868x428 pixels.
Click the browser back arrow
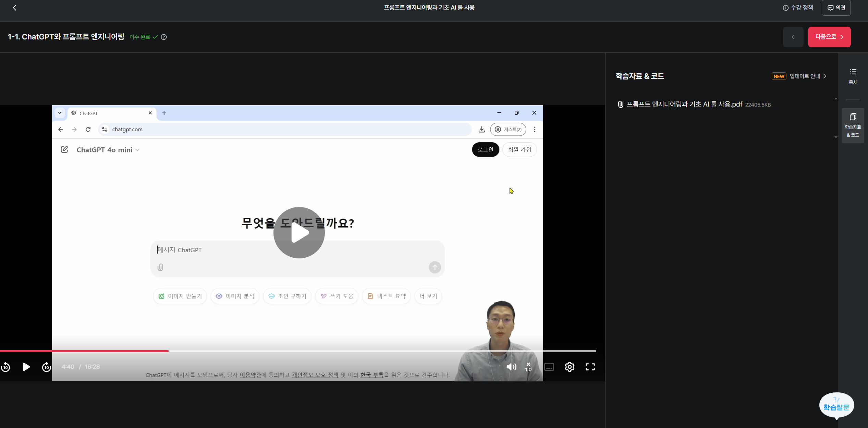pyautogui.click(x=61, y=130)
